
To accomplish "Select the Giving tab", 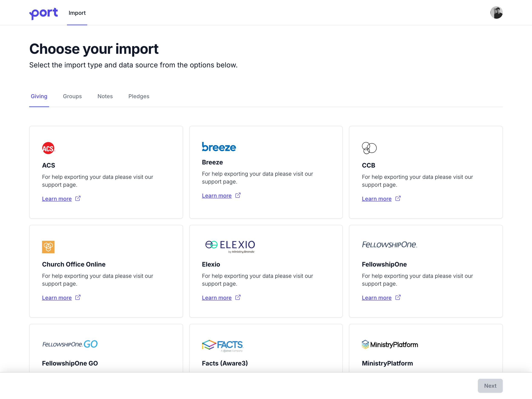I will click(x=39, y=96).
